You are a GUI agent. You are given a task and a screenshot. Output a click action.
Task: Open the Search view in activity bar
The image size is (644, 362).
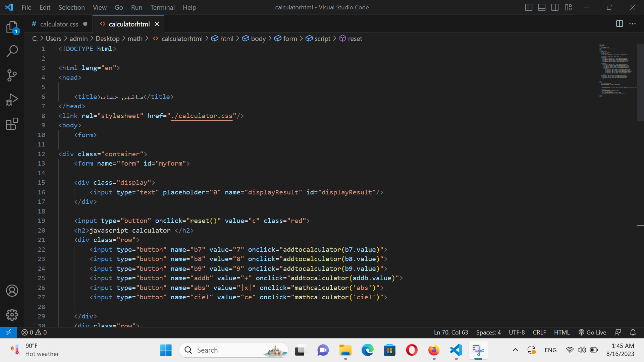[x=12, y=51]
